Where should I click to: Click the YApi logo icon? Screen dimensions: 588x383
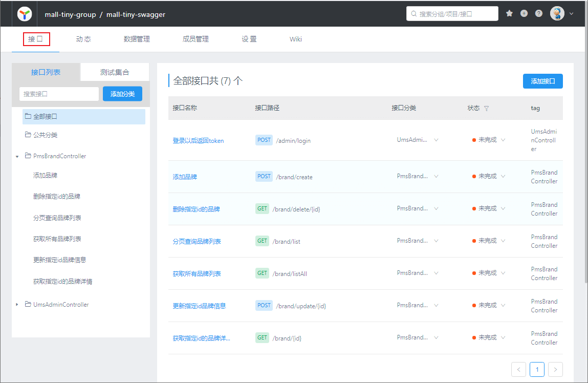tap(24, 14)
